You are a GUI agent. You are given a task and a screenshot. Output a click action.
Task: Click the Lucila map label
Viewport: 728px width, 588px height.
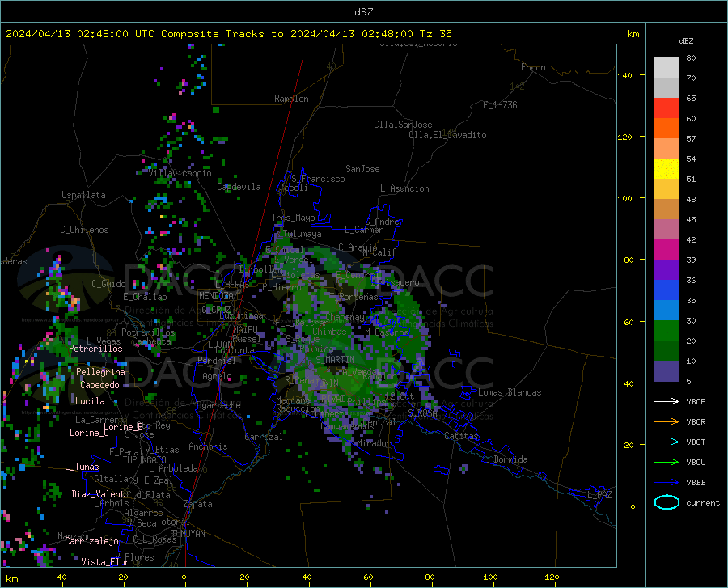point(90,401)
